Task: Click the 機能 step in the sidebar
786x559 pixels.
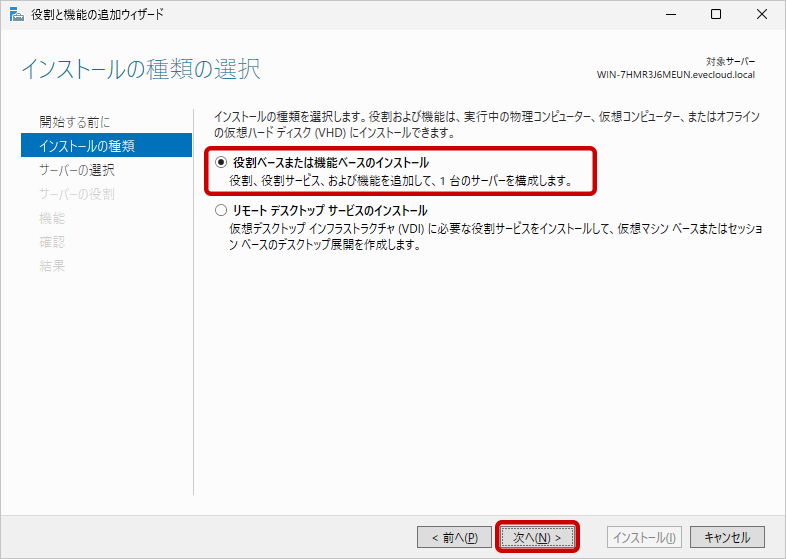Action: click(52, 218)
